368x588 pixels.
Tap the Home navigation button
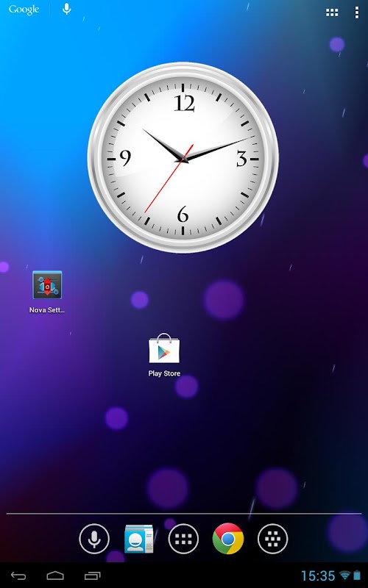point(55,576)
